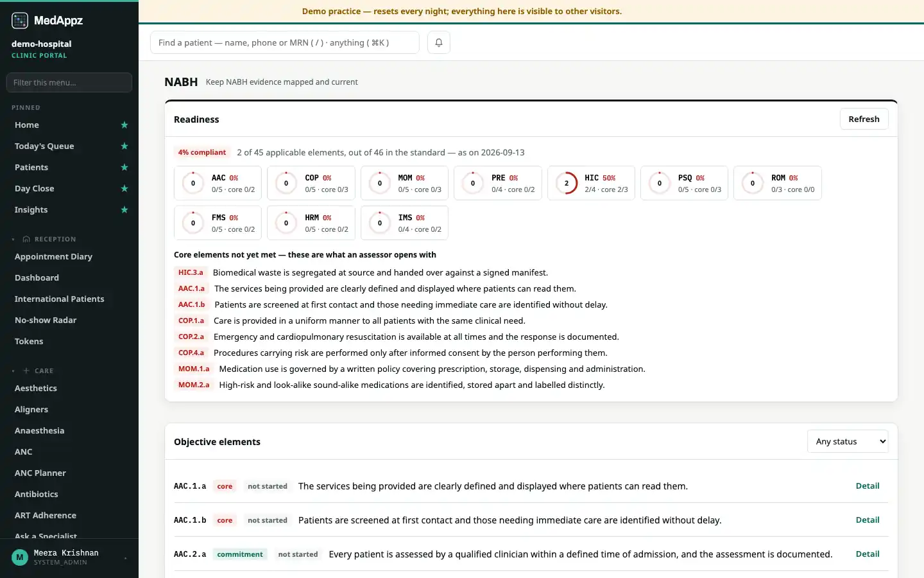This screenshot has width=924, height=578.
Task: Refresh the readiness panel
Action: point(864,119)
